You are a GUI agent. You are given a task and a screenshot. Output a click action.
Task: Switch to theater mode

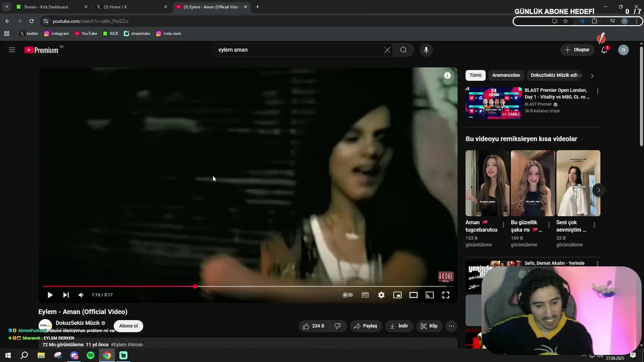(x=414, y=295)
